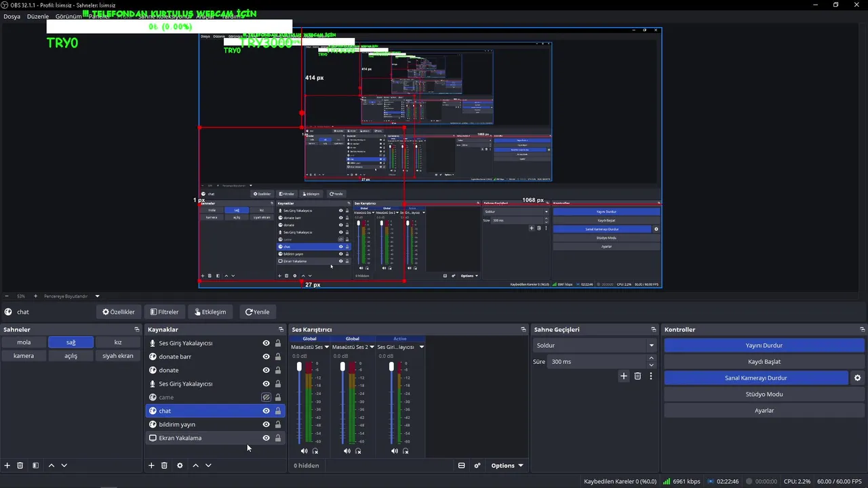
Task: Click the Ses Giriş Yakalayıcısı volume fader
Action: pos(391,367)
